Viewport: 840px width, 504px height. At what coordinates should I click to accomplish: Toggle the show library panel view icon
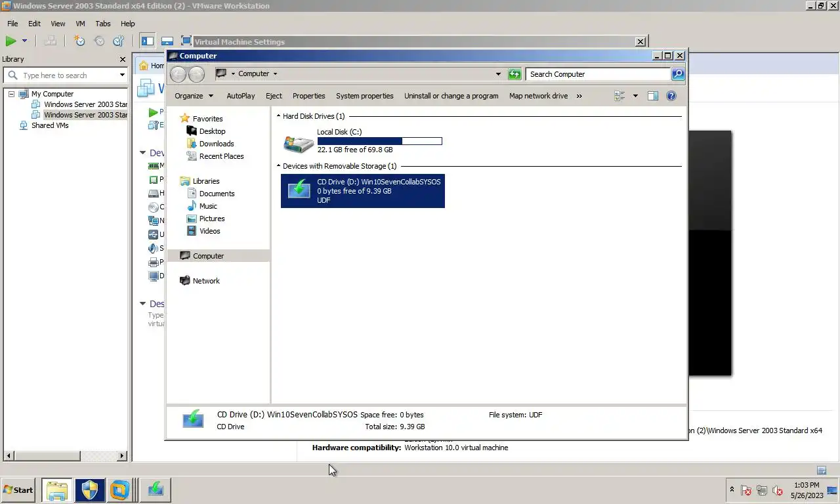coord(148,41)
